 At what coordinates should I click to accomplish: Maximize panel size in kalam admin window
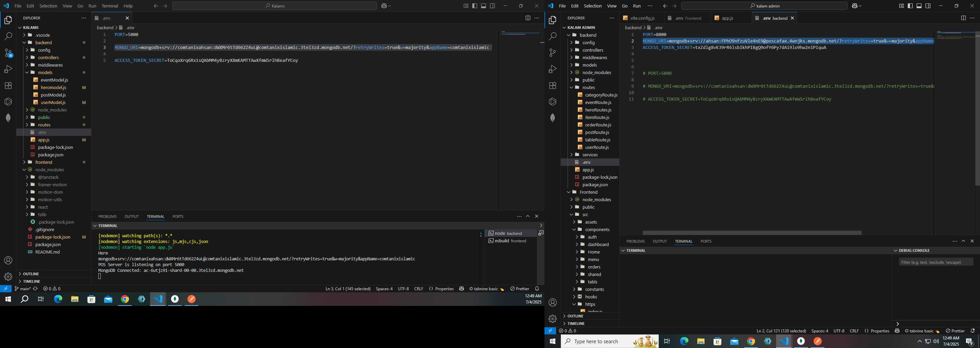tap(963, 241)
